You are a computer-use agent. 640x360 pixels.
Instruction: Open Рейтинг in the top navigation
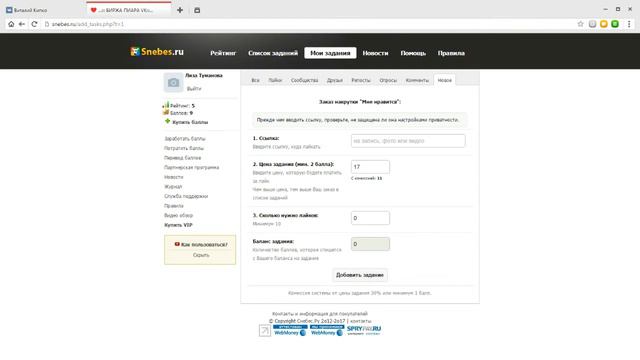[223, 53]
